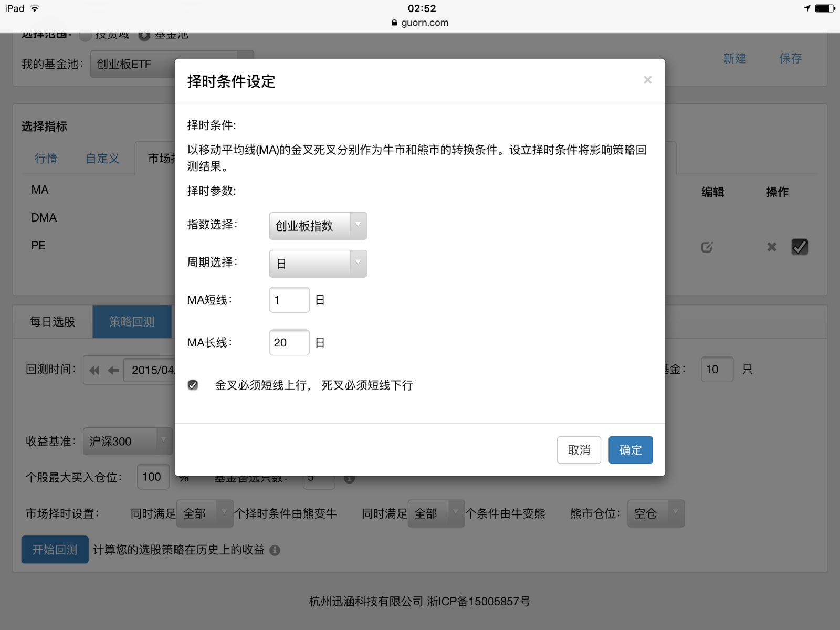Click the edit pencil icon in PE row
Image resolution: width=840 pixels, height=630 pixels.
click(707, 247)
